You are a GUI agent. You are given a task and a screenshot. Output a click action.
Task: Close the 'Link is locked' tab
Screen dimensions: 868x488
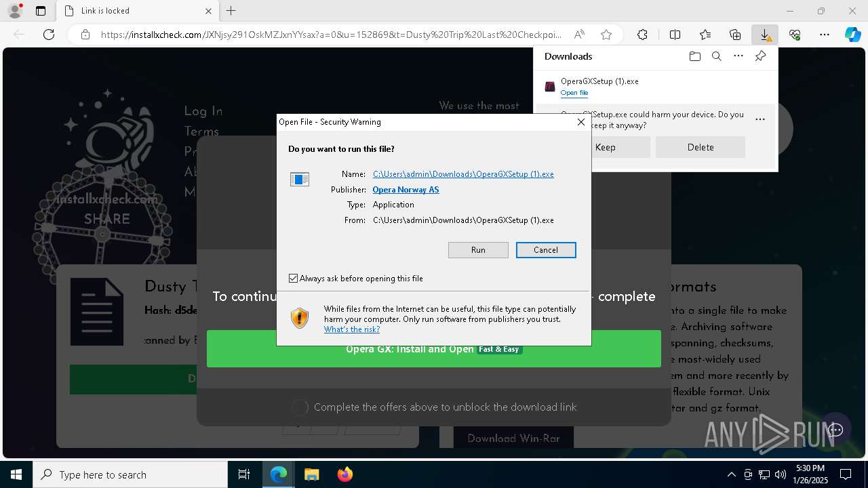coord(209,11)
